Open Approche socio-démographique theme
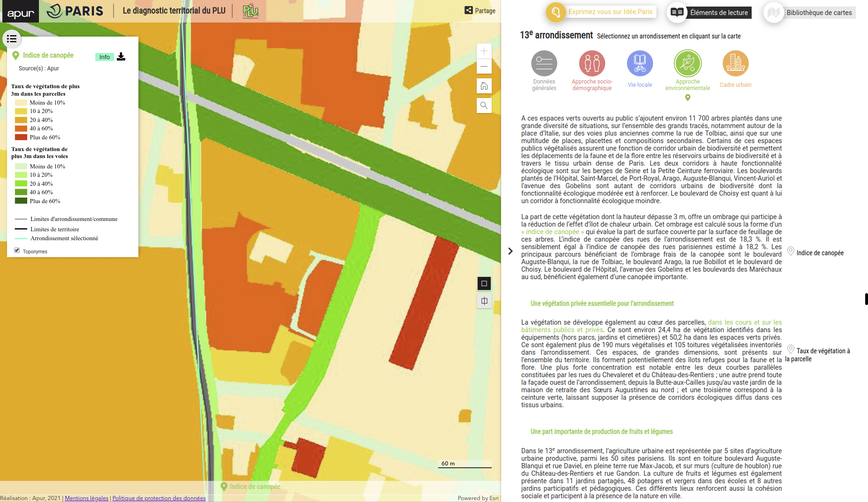 592,64
